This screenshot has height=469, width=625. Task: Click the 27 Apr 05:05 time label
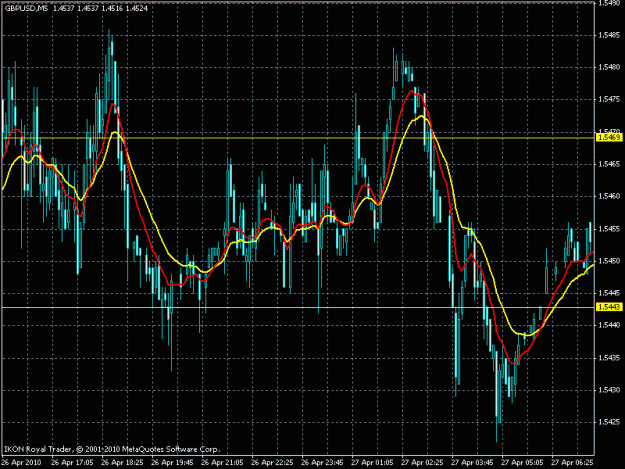tap(522, 463)
